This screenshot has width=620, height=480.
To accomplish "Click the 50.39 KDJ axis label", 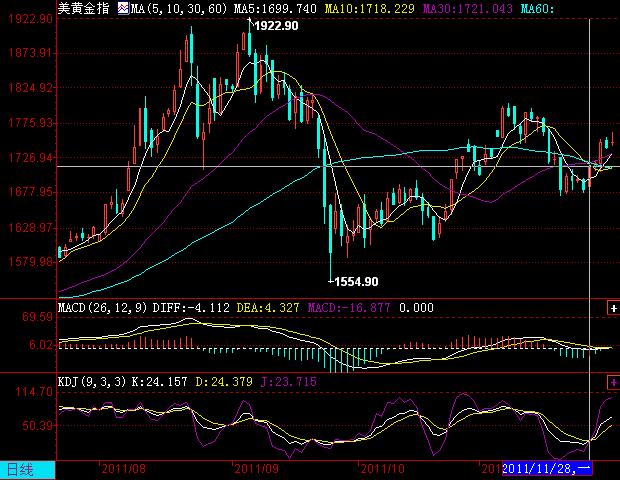I will point(37,426).
